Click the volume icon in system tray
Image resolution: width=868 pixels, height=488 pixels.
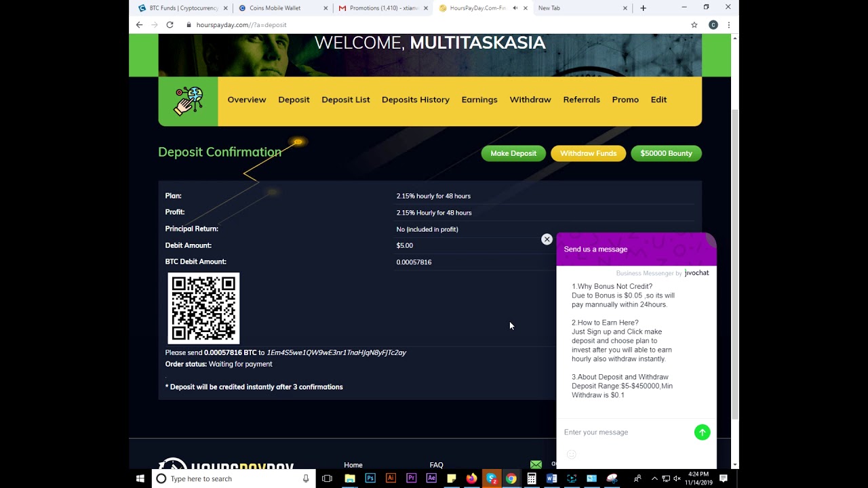point(677,479)
